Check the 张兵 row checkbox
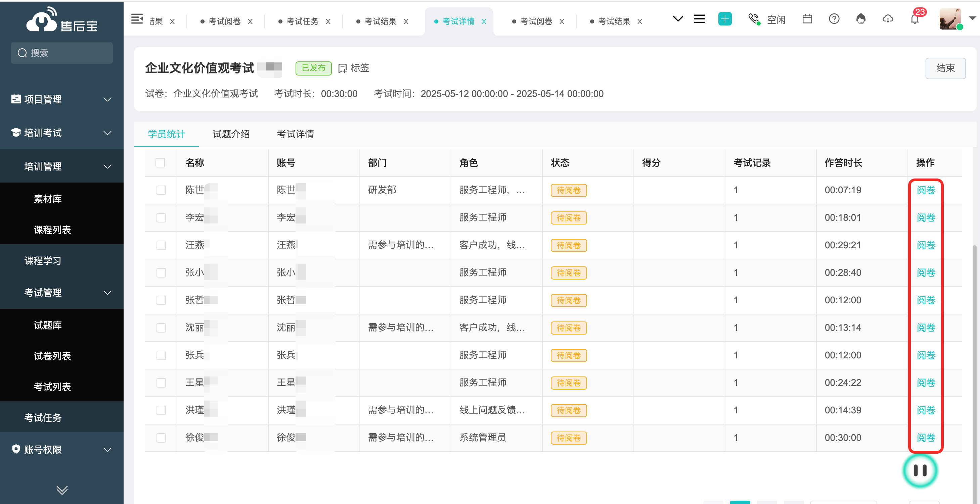Viewport: 980px width, 504px height. 161,355
